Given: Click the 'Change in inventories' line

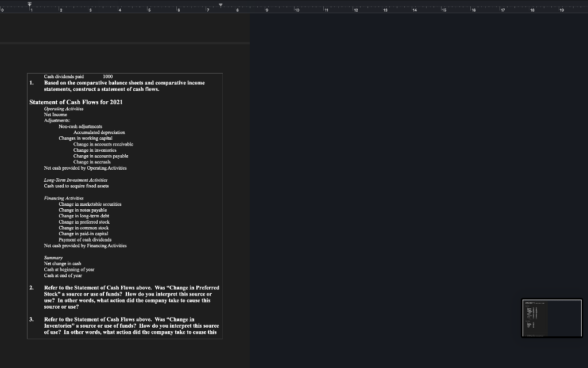Looking at the screenshot, I should (x=95, y=150).
